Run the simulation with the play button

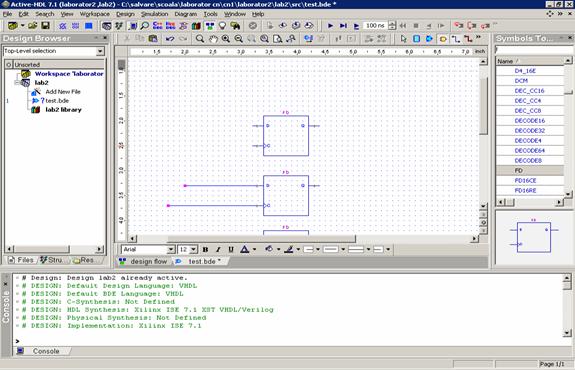(330, 26)
